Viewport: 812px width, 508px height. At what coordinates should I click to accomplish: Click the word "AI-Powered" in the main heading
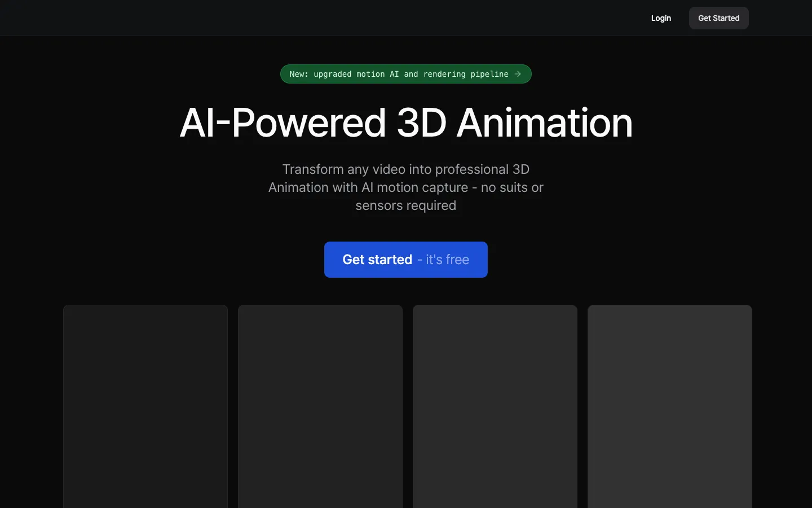point(283,123)
